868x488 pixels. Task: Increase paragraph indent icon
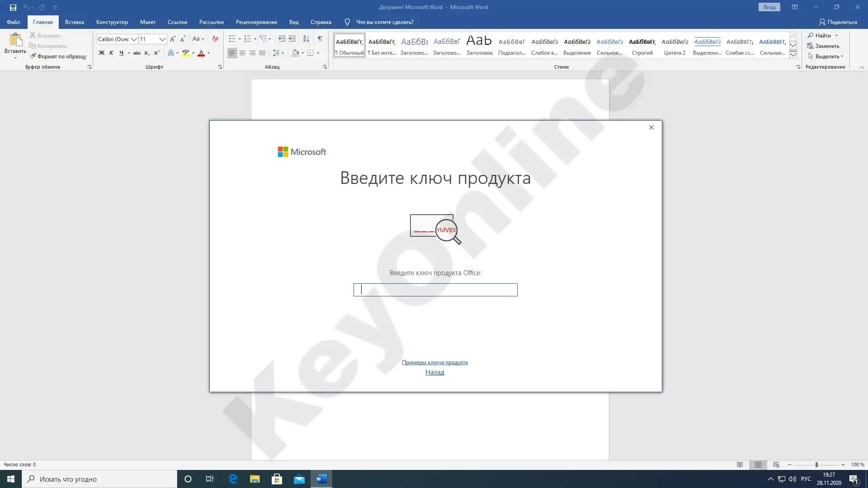pyautogui.click(x=292, y=39)
